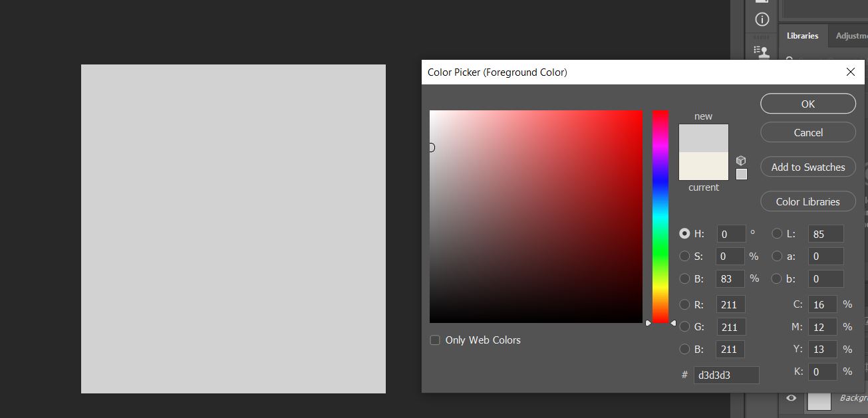The width and height of the screenshot is (868, 418).
Task: Open the Clone Source stamp panel icon
Action: 762,51
